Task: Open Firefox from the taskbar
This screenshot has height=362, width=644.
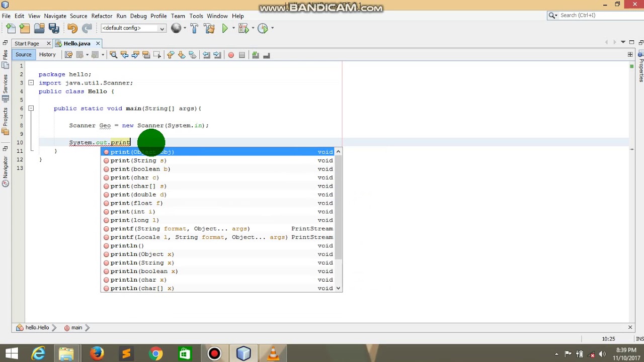Action: click(x=97, y=353)
